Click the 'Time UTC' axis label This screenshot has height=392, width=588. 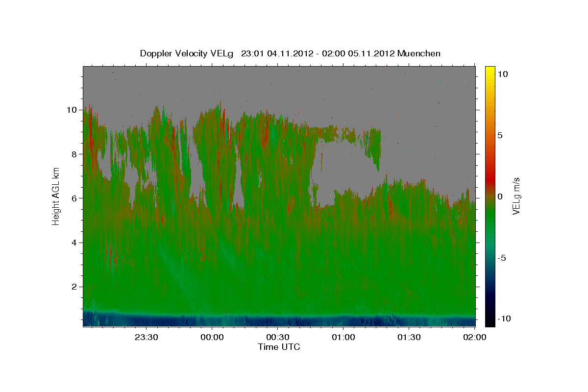coord(279,347)
